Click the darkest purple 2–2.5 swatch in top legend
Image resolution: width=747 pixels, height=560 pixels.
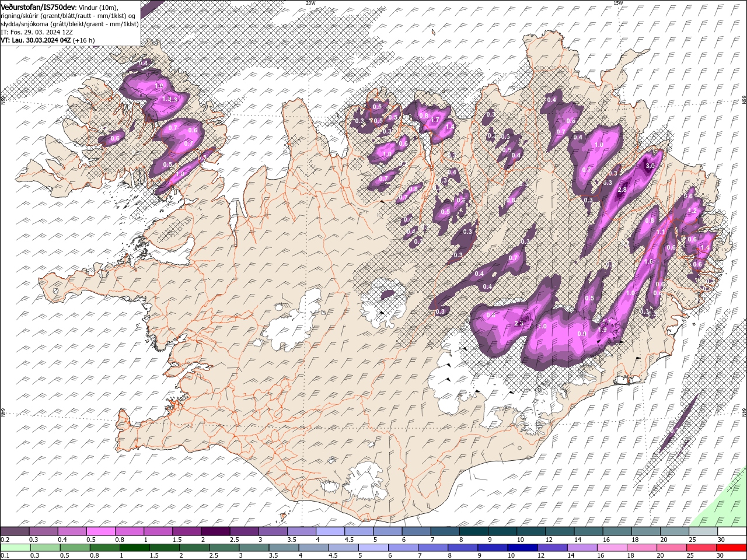[x=215, y=531]
